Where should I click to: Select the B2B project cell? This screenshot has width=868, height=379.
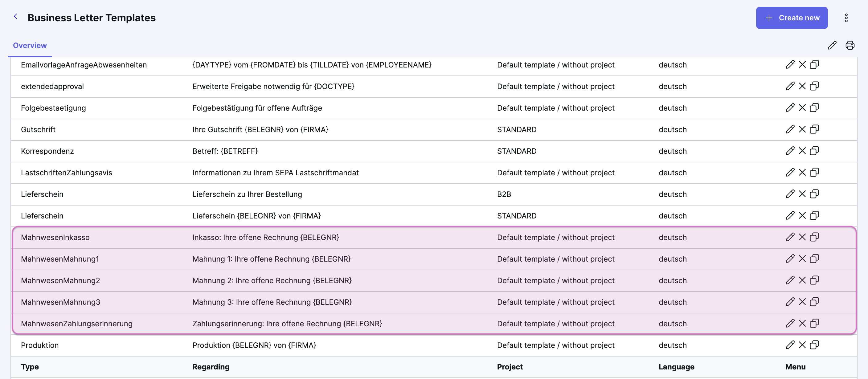504,194
